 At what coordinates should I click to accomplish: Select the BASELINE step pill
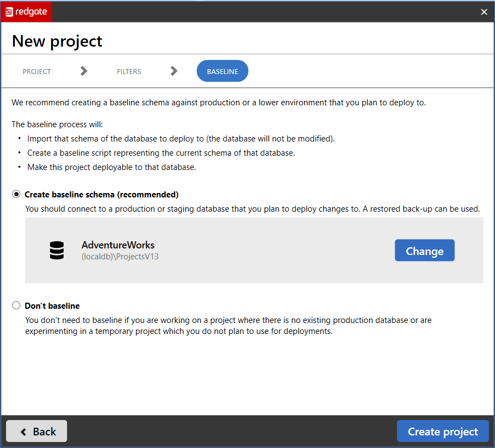tap(222, 71)
